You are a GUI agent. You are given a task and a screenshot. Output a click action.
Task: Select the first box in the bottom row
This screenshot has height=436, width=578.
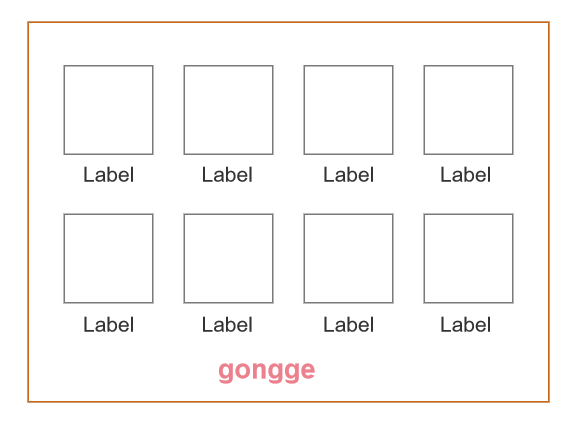[x=108, y=258]
